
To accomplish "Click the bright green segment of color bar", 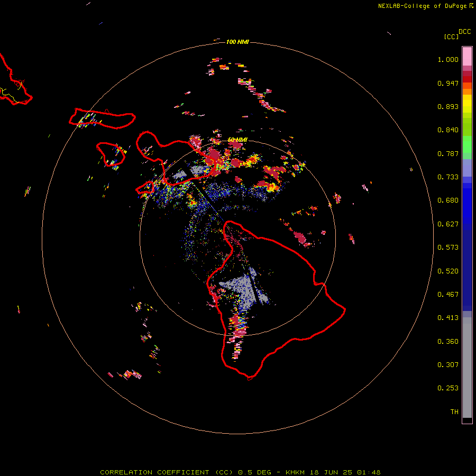I will [467, 144].
